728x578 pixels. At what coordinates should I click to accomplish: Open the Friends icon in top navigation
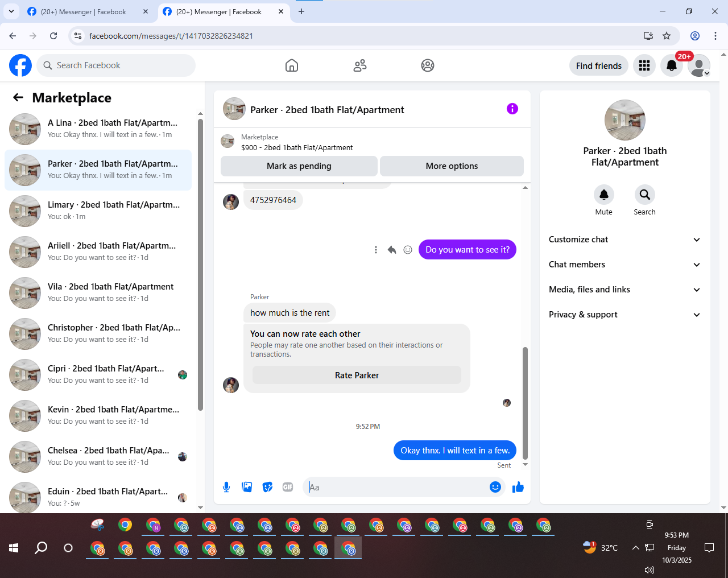pyautogui.click(x=360, y=65)
